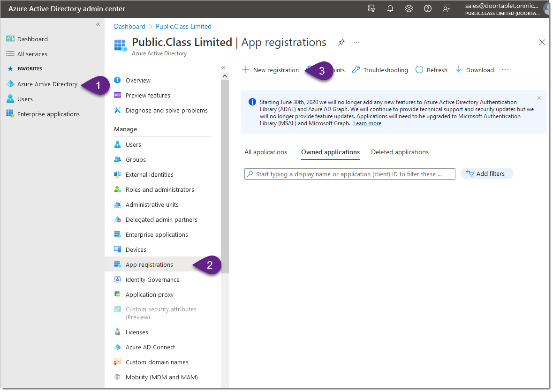Download the app registrations list
The width and height of the screenshot is (553, 392).
[x=474, y=70]
